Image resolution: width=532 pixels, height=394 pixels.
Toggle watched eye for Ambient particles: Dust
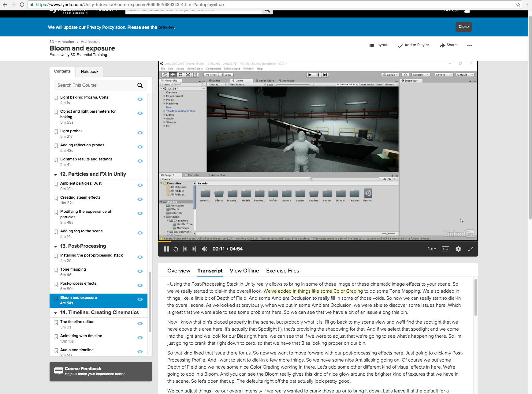[140, 185]
